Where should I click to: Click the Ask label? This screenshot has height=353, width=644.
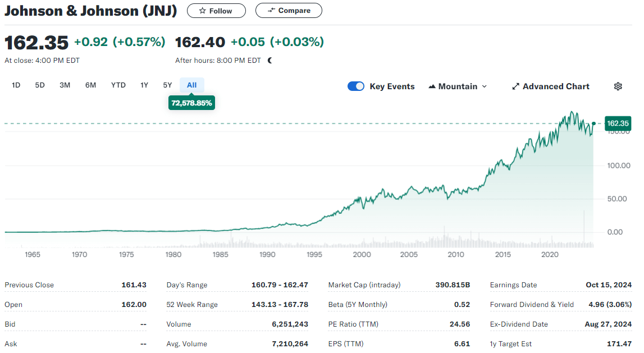11,344
